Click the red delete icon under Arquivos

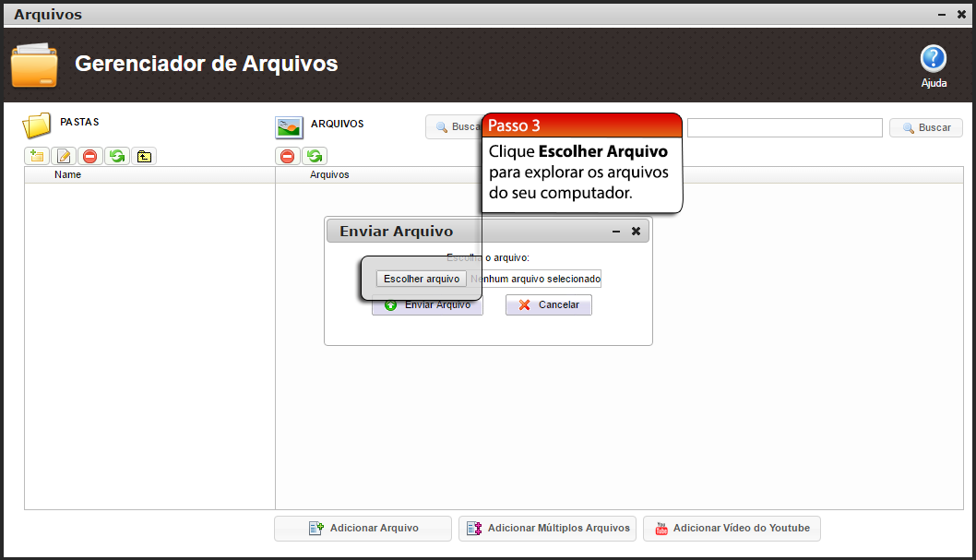pos(288,156)
